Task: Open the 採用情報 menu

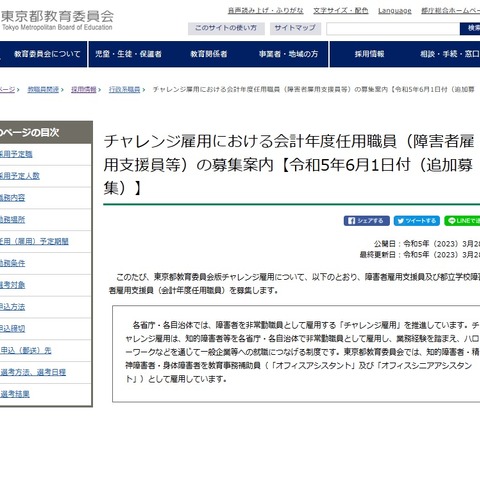Action: 369,54
